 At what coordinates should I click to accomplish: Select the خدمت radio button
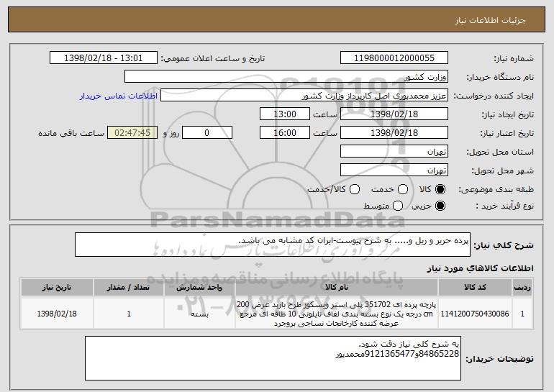click(x=403, y=189)
